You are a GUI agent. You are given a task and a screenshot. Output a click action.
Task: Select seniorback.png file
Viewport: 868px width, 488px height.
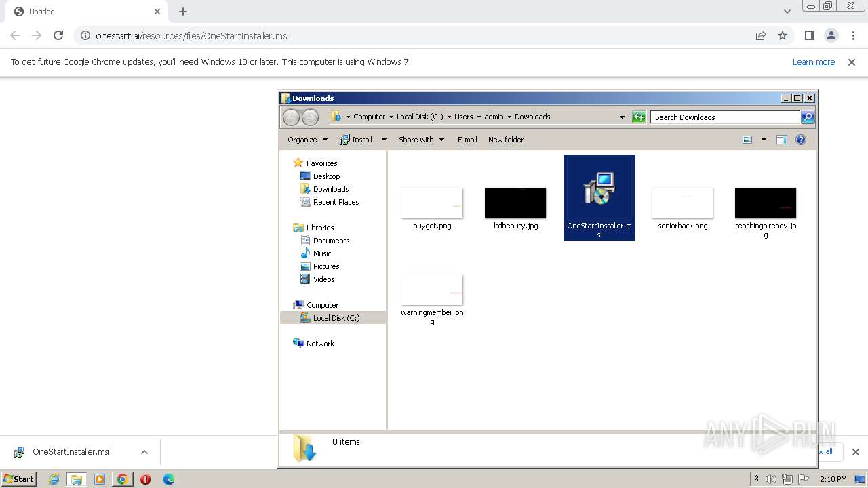pos(682,209)
